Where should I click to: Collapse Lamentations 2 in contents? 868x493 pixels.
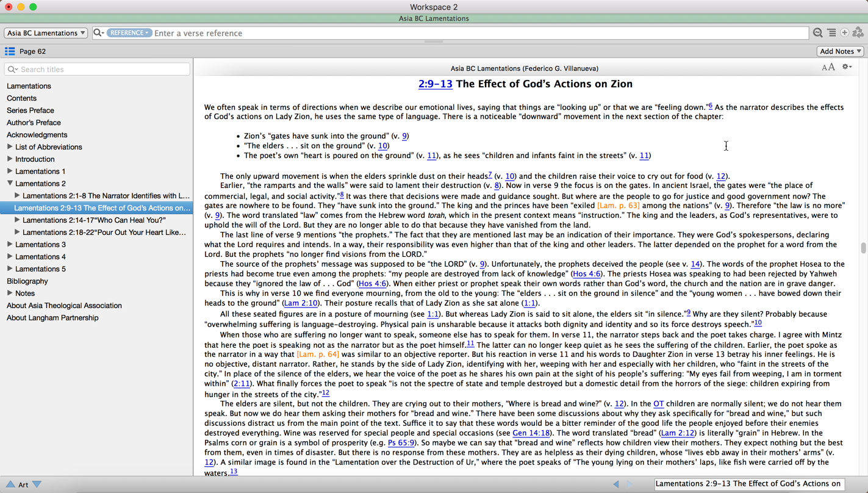10,183
